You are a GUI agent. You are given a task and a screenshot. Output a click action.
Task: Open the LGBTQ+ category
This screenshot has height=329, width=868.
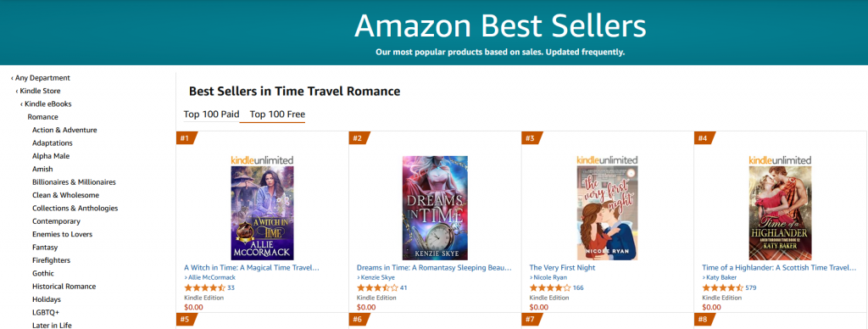tap(46, 312)
